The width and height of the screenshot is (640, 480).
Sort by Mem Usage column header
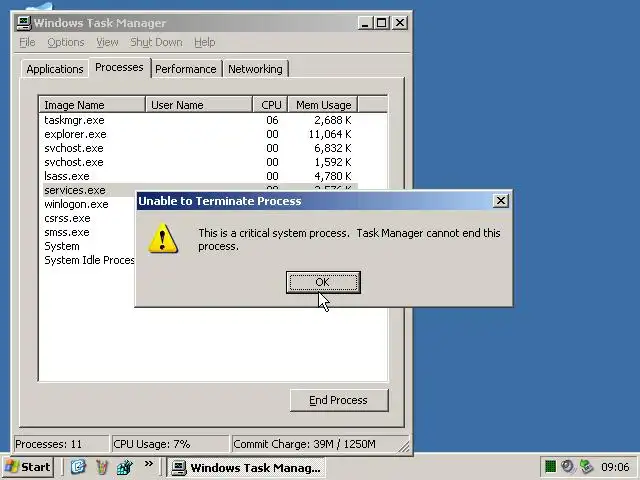click(x=323, y=105)
